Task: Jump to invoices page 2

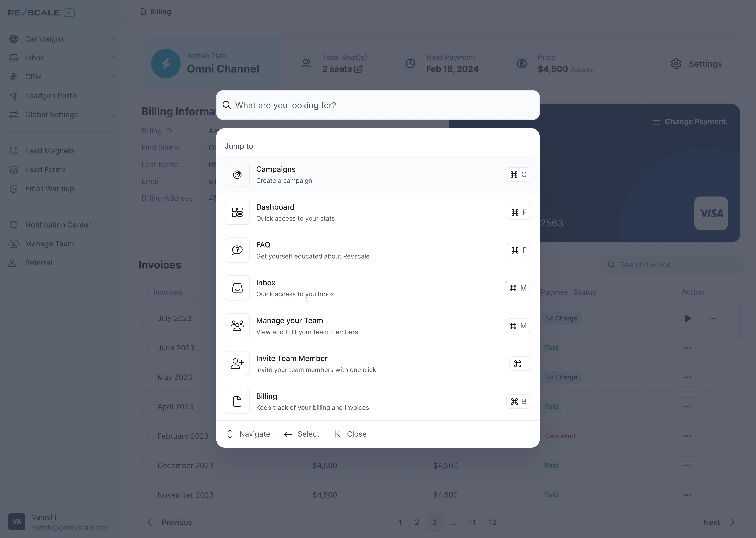Action: tap(417, 522)
